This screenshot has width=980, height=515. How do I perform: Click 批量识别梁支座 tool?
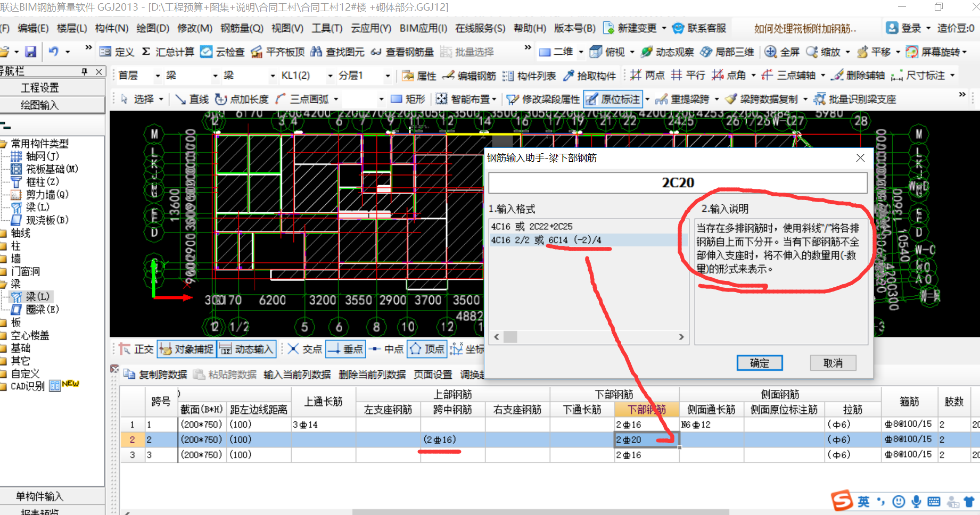click(x=855, y=99)
